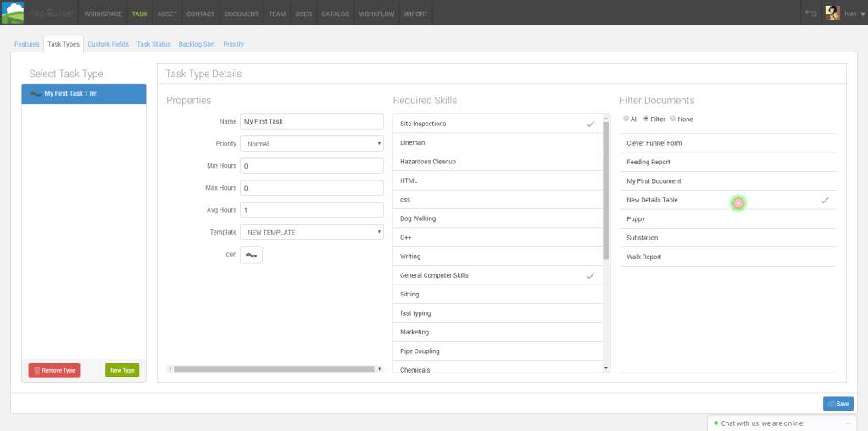The height and width of the screenshot is (431, 868).
Task: Select the Pipe Coupling skill row
Action: coord(498,351)
